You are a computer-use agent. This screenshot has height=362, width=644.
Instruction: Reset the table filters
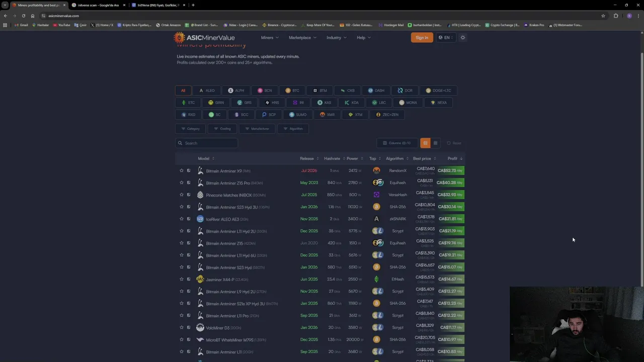tap(454, 143)
